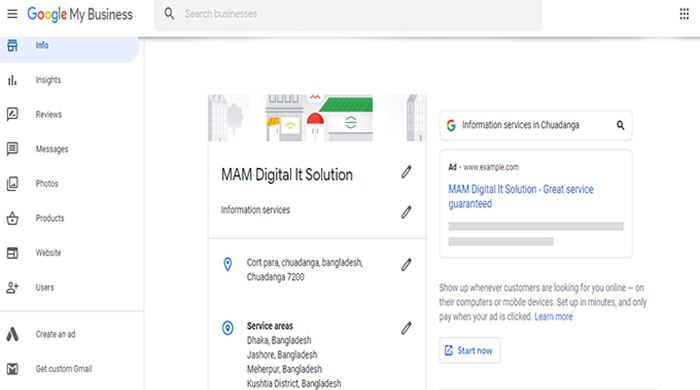Click the Photos gallery icon
This screenshot has width=700, height=390.
pyautogui.click(x=12, y=183)
